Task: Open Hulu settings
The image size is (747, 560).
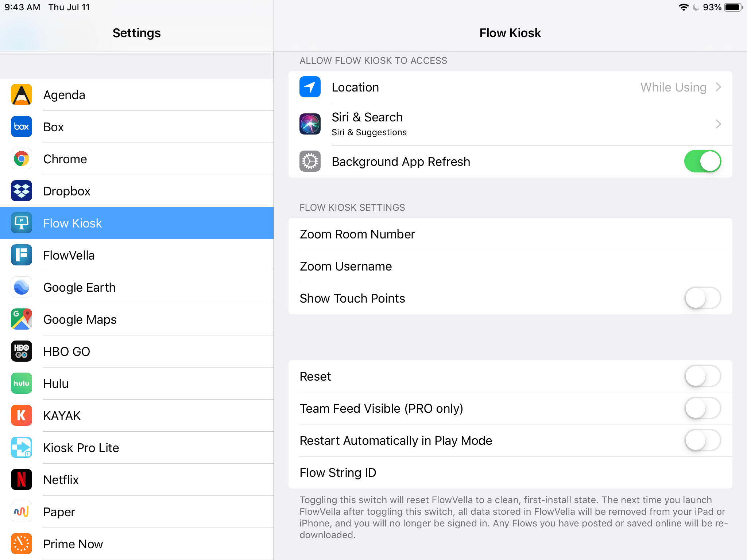Action: (137, 384)
